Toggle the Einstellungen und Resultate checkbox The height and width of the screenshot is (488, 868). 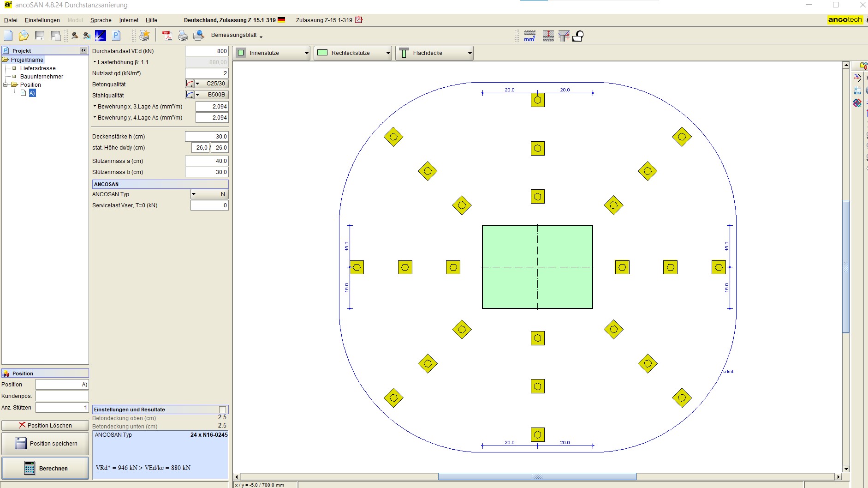pyautogui.click(x=223, y=410)
